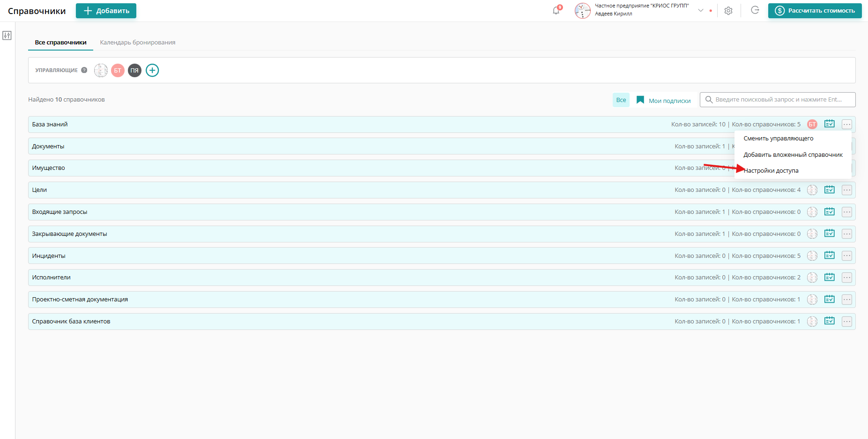
Task: Click the ПЯ manager avatar in Управляющие
Action: tap(134, 70)
